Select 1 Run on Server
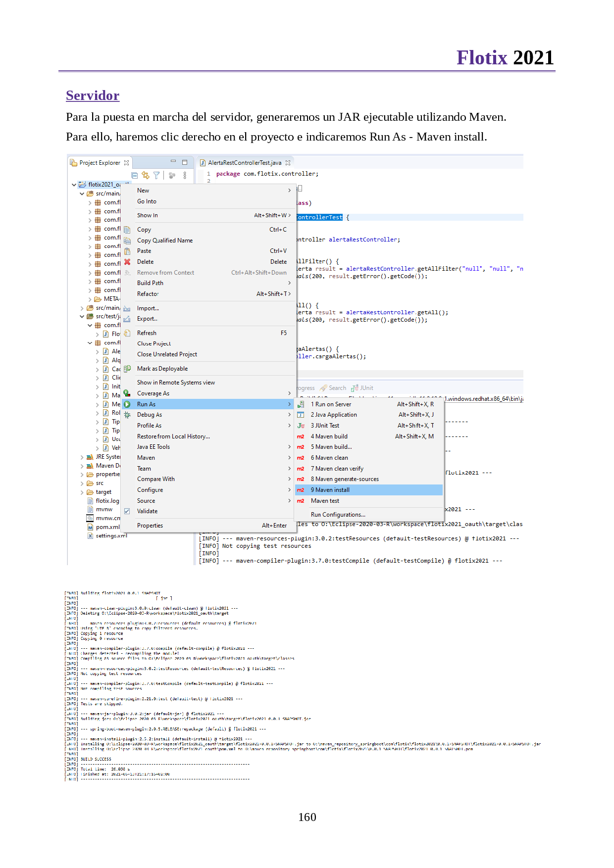This screenshot has width=614, height=868. [x=369, y=404]
